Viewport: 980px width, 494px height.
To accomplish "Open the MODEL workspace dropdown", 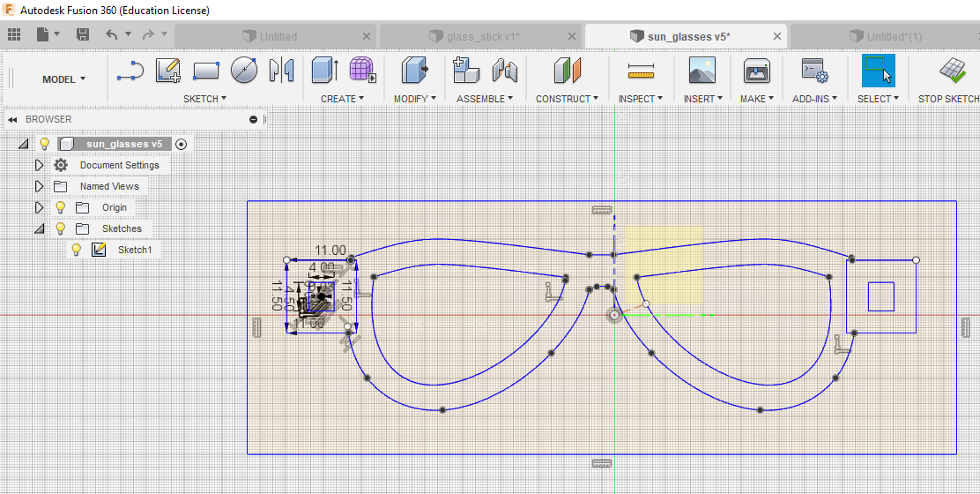I will [x=63, y=79].
